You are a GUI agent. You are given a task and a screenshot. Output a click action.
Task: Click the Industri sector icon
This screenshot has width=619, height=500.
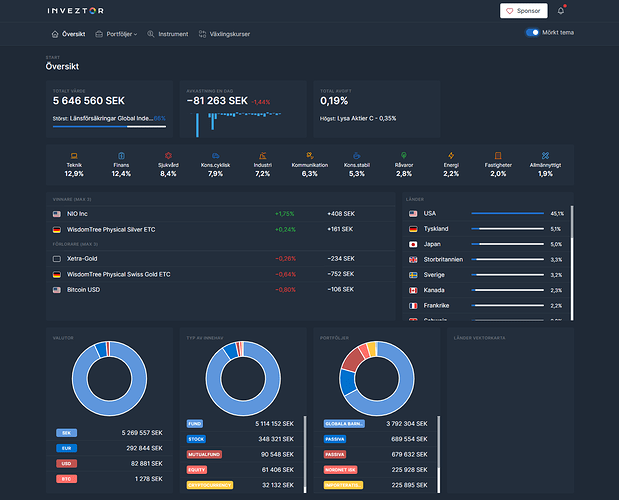262,155
